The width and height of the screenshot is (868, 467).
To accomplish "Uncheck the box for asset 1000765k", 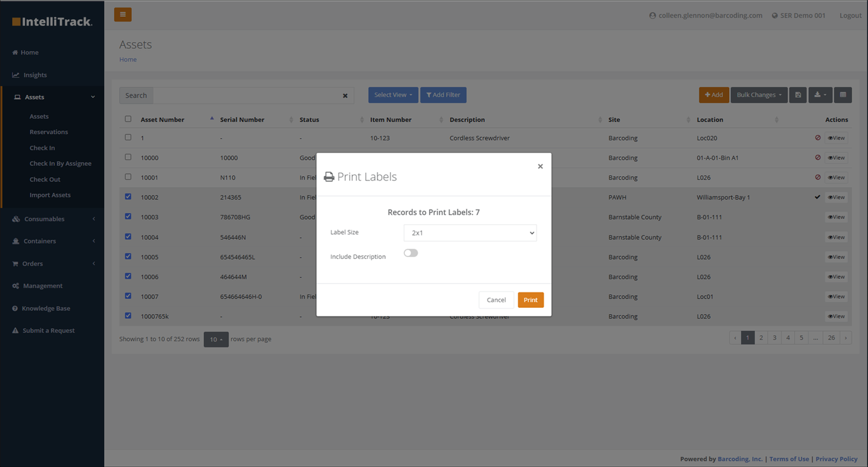I will click(128, 316).
